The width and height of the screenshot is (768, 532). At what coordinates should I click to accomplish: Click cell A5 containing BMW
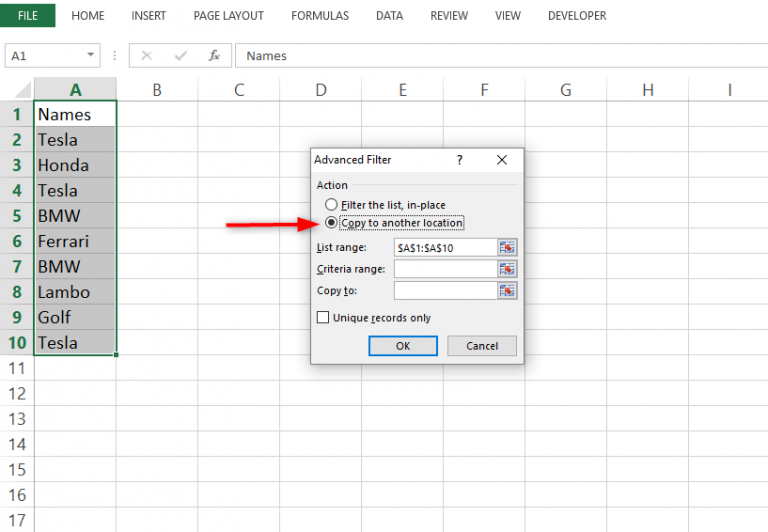[x=75, y=216]
